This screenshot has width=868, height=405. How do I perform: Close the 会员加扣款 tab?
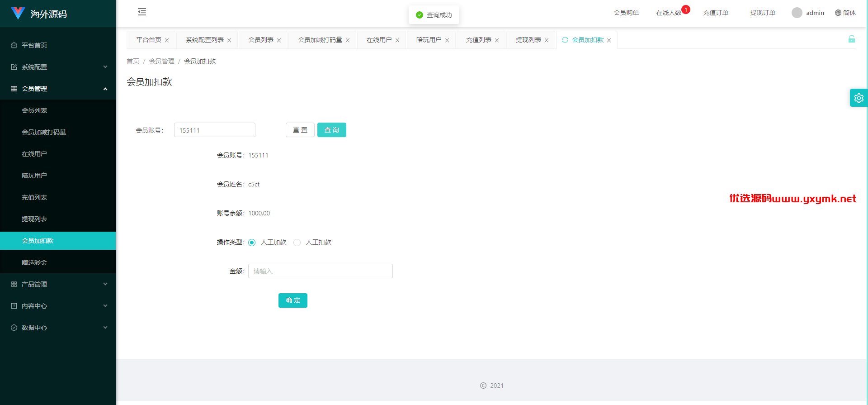tap(609, 40)
